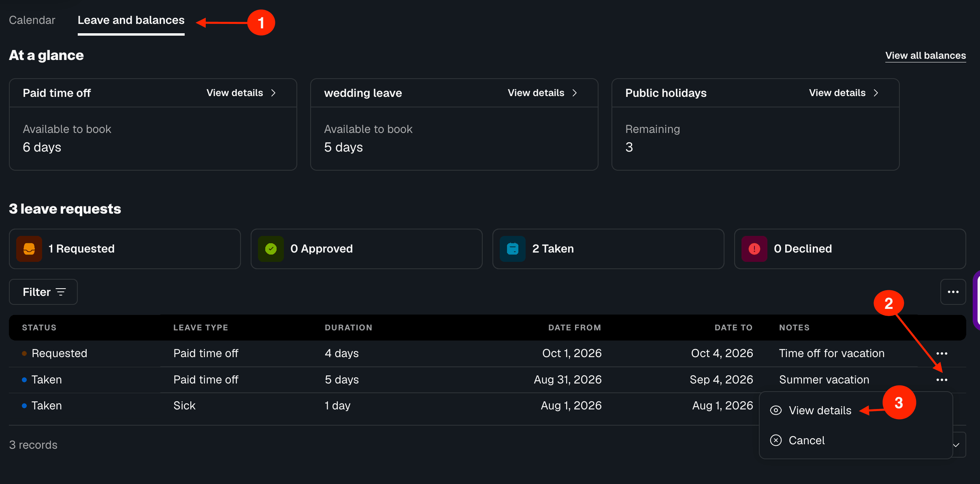Screen dimensions: 980x484
Task: Click the Sick leave type cell
Action: click(x=184, y=406)
